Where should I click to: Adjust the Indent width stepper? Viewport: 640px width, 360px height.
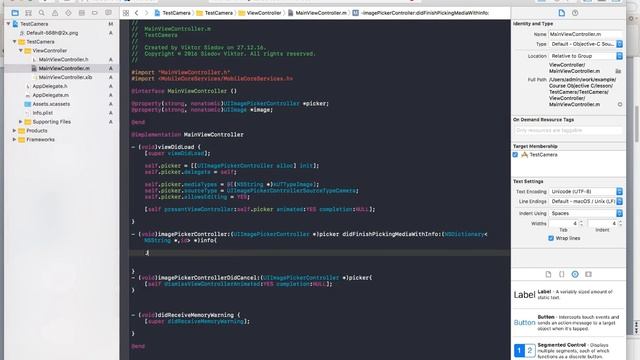[620, 223]
